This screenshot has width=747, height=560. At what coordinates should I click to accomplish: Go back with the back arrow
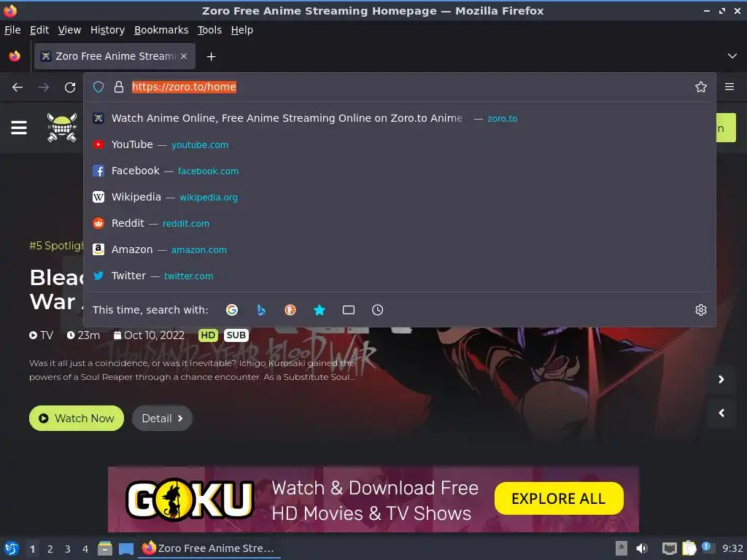point(18,87)
